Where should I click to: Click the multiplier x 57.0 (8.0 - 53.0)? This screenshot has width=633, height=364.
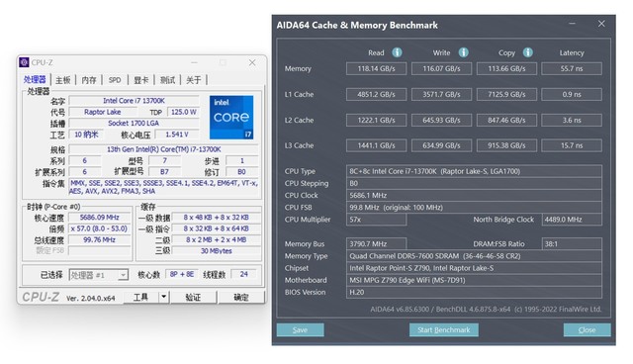[x=99, y=228]
